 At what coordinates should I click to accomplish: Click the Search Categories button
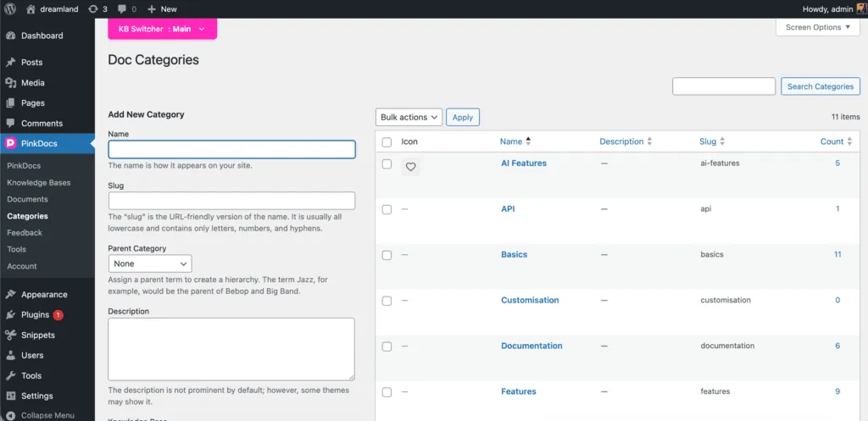tap(820, 86)
